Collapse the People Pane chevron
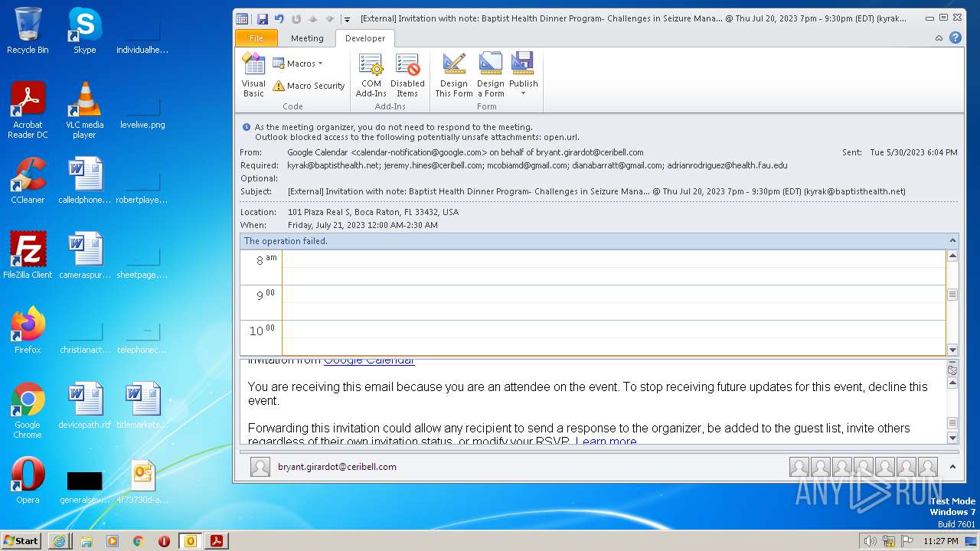The image size is (980, 551). click(x=952, y=466)
